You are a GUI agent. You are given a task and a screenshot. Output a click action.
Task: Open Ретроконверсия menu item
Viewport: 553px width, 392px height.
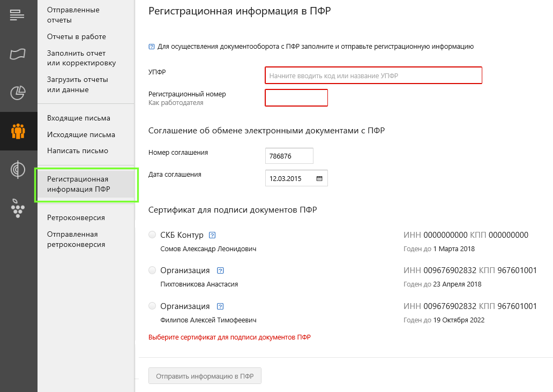76,218
